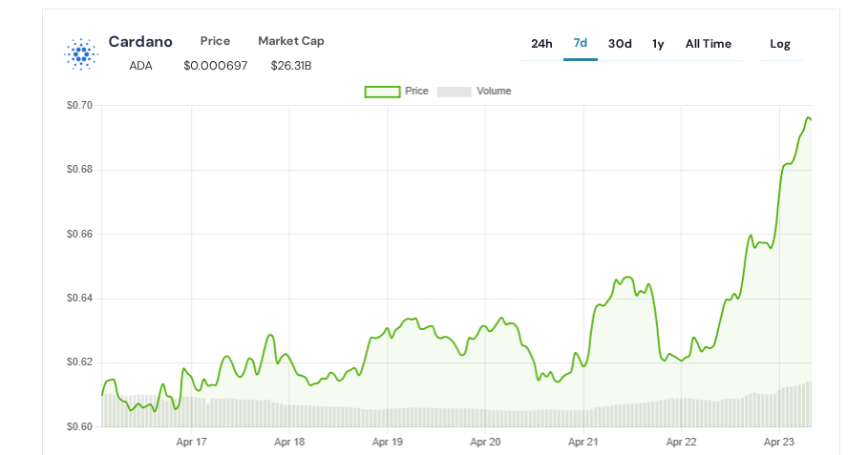The image size is (868, 455).
Task: Click the Cardano logo icon
Action: click(x=81, y=53)
